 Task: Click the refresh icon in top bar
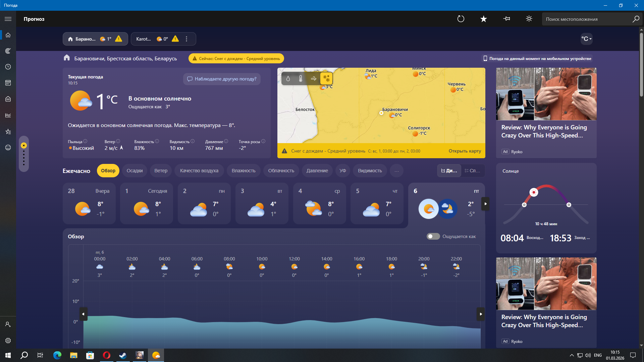[x=461, y=19]
